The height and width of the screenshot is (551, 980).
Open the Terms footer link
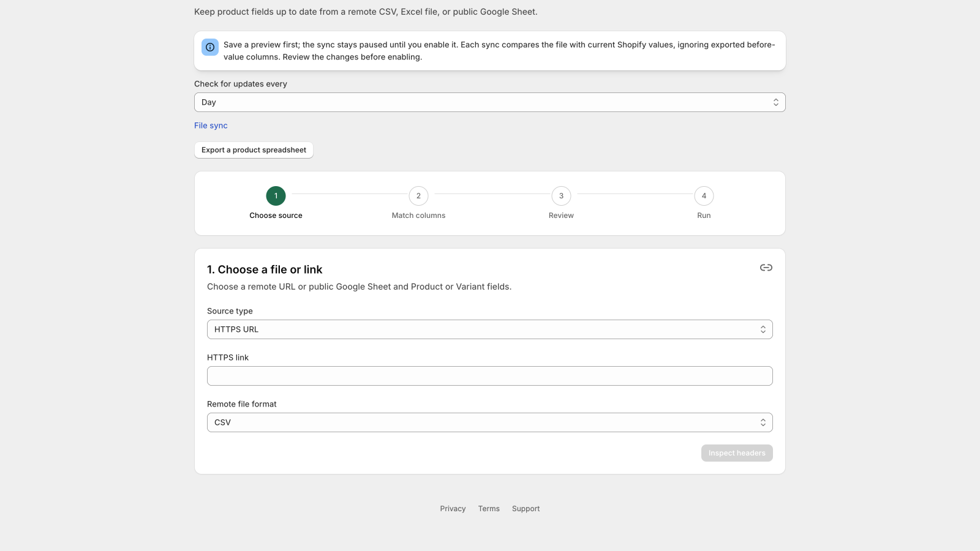[x=489, y=509]
